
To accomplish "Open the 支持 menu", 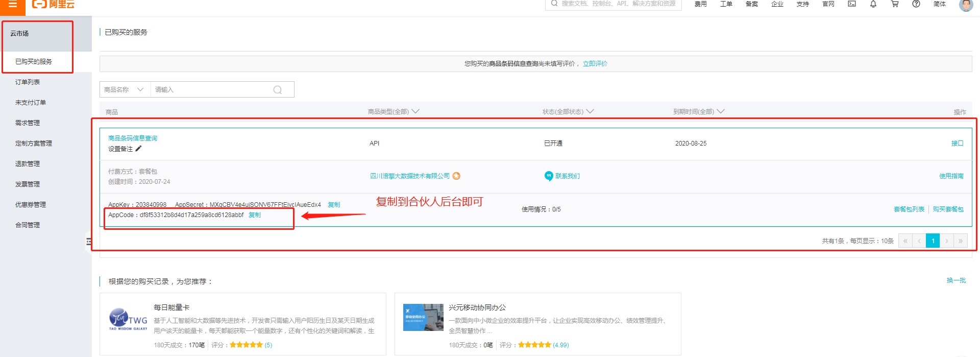I will click(x=803, y=4).
